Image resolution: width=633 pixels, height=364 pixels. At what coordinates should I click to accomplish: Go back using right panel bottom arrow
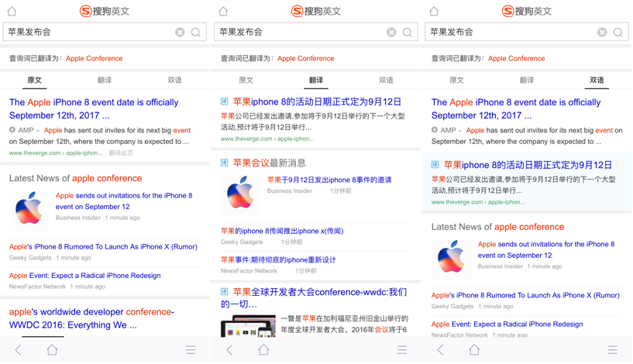point(440,350)
